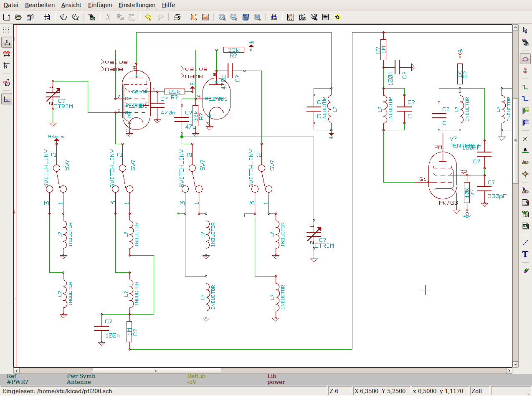Toggle units to inches
The image size is (532, 396).
click(6, 42)
